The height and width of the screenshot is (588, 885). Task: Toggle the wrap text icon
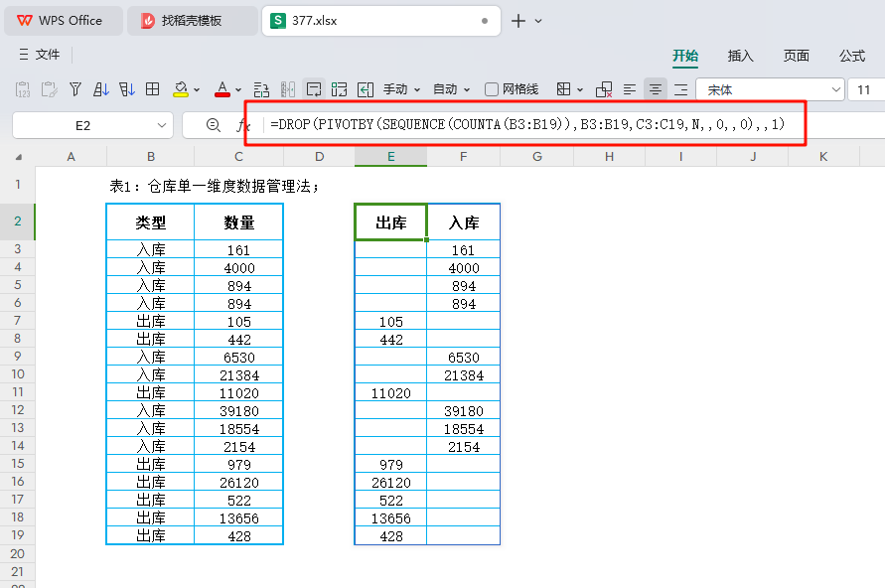pos(314,89)
